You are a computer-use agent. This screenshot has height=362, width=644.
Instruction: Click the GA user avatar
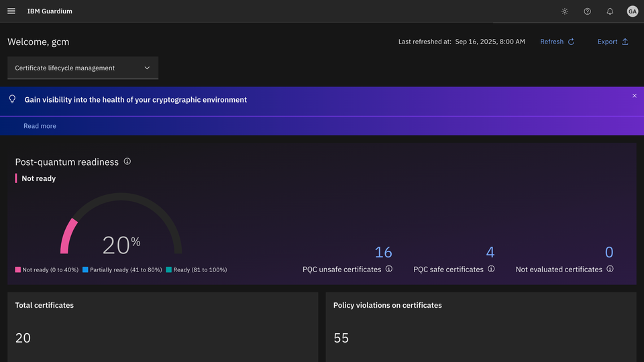pos(632,11)
